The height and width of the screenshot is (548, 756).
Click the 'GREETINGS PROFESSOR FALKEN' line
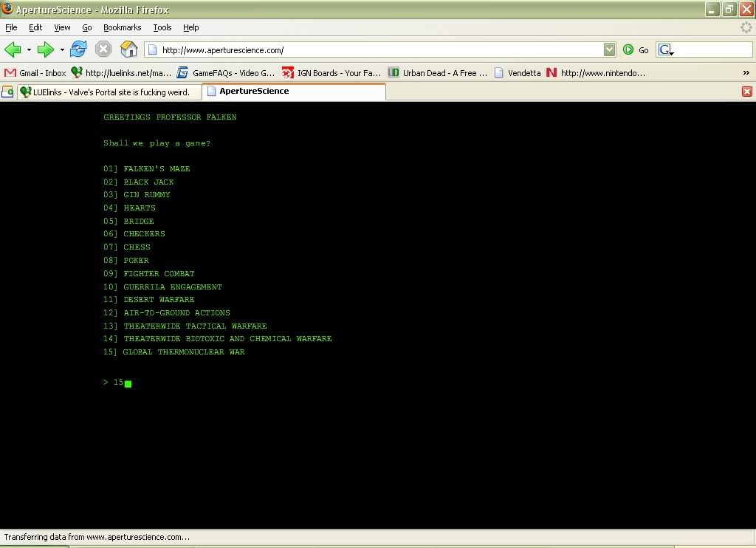pyautogui.click(x=170, y=117)
